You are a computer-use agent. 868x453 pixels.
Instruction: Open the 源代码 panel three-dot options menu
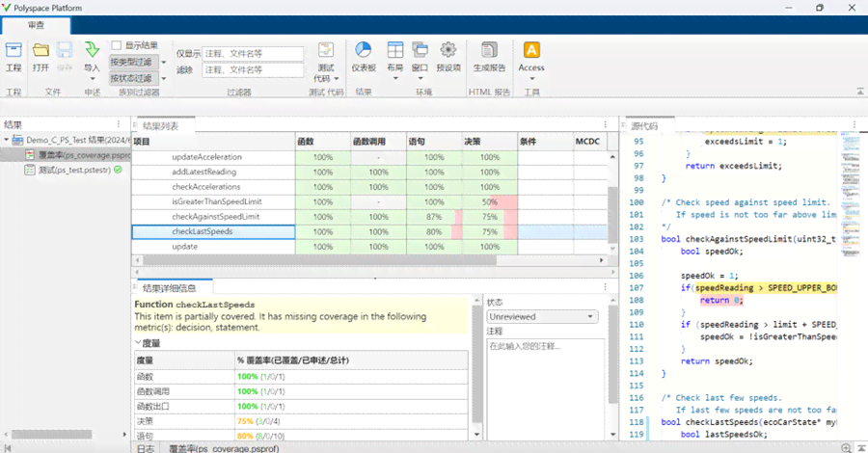[854, 124]
